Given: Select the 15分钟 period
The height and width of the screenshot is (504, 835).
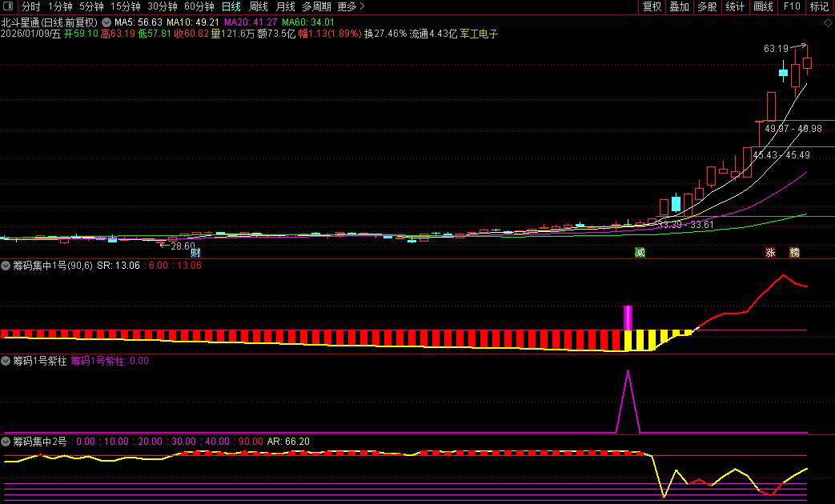Looking at the screenshot, I should [126, 6].
